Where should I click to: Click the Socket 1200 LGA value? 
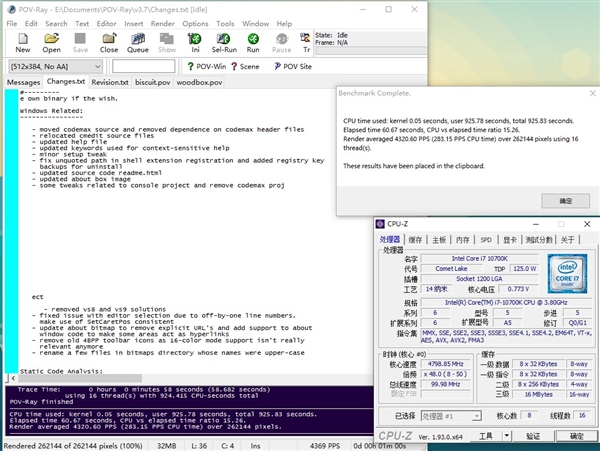click(x=479, y=279)
